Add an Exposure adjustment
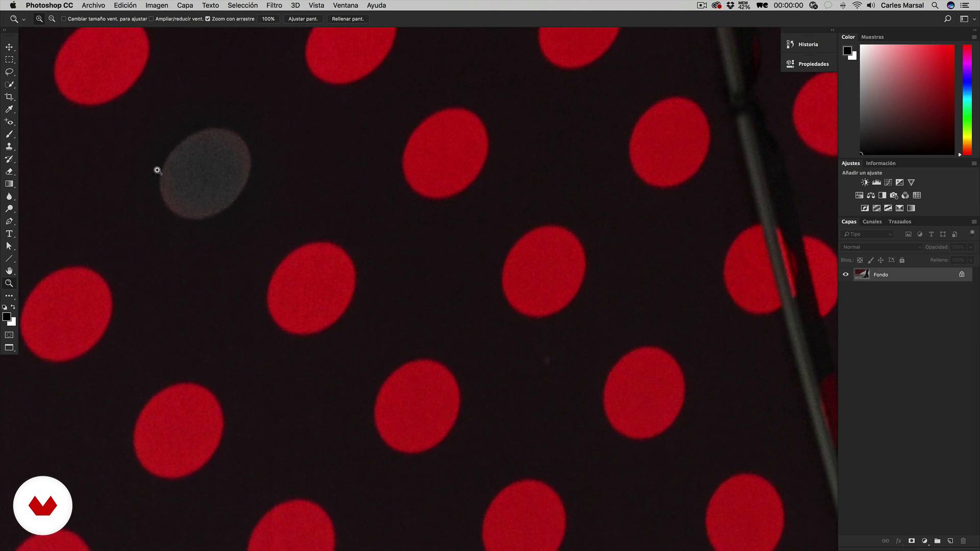The image size is (980, 551). (899, 182)
